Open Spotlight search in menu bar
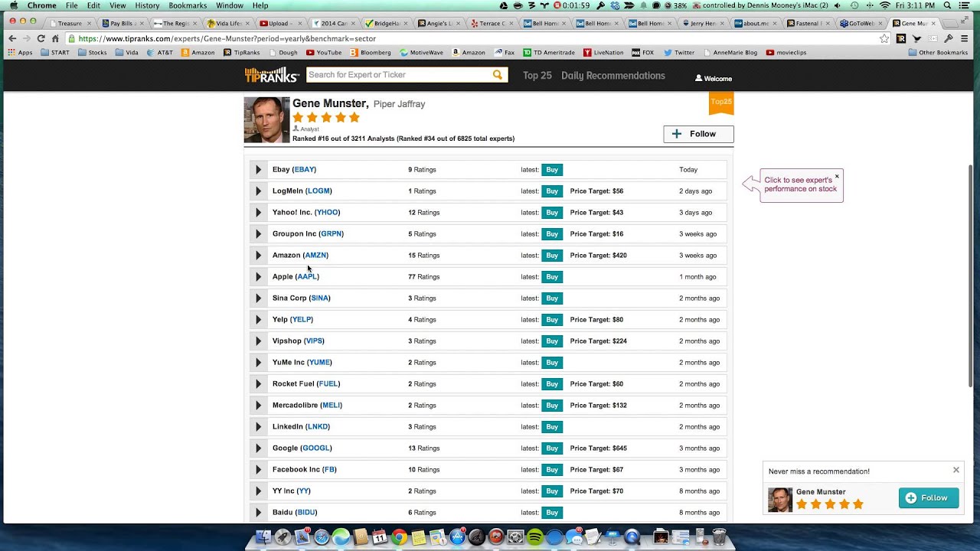Image resolution: width=980 pixels, height=551 pixels. click(948, 5)
